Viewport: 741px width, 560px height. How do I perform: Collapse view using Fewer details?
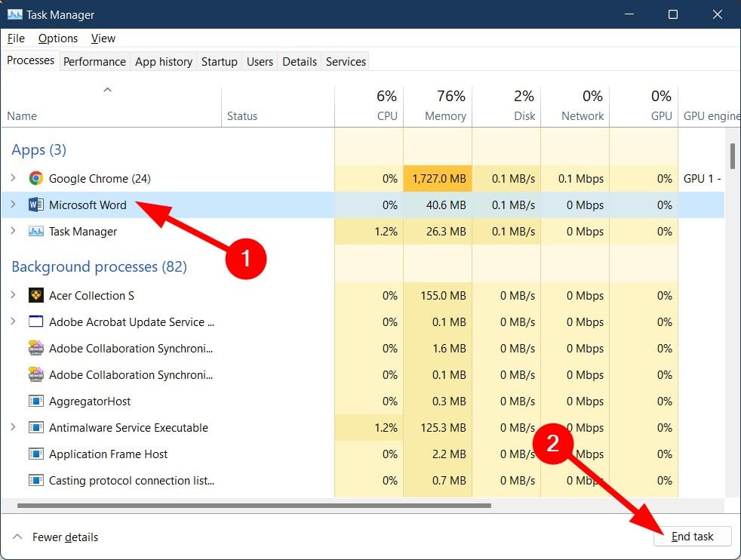click(x=56, y=537)
